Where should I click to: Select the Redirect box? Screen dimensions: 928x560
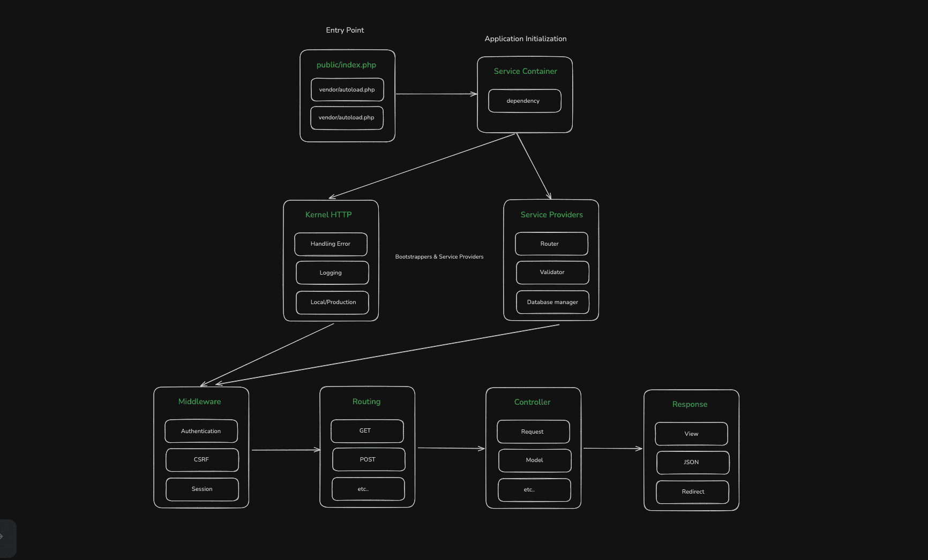point(692,491)
